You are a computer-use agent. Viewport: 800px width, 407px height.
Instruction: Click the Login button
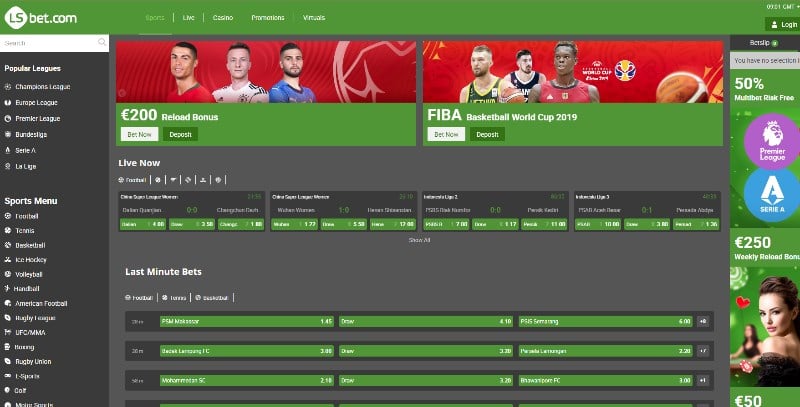[x=783, y=24]
